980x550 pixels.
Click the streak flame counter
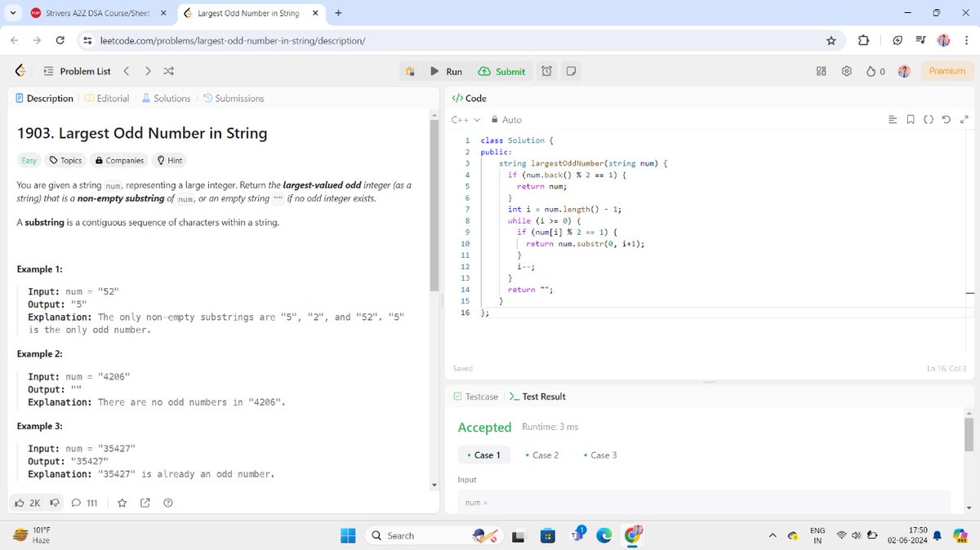[x=875, y=72]
